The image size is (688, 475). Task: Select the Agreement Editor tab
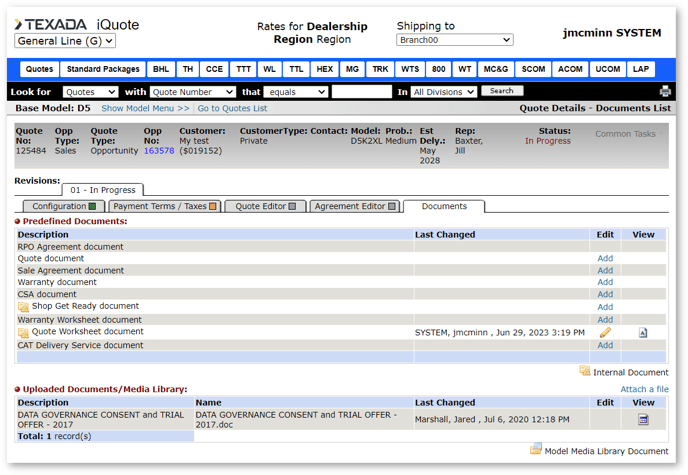(355, 207)
